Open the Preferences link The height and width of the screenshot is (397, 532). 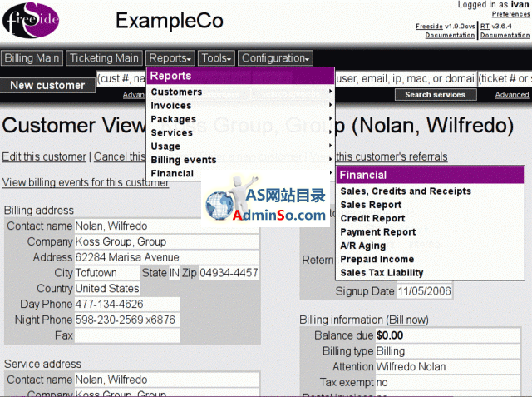(x=510, y=14)
